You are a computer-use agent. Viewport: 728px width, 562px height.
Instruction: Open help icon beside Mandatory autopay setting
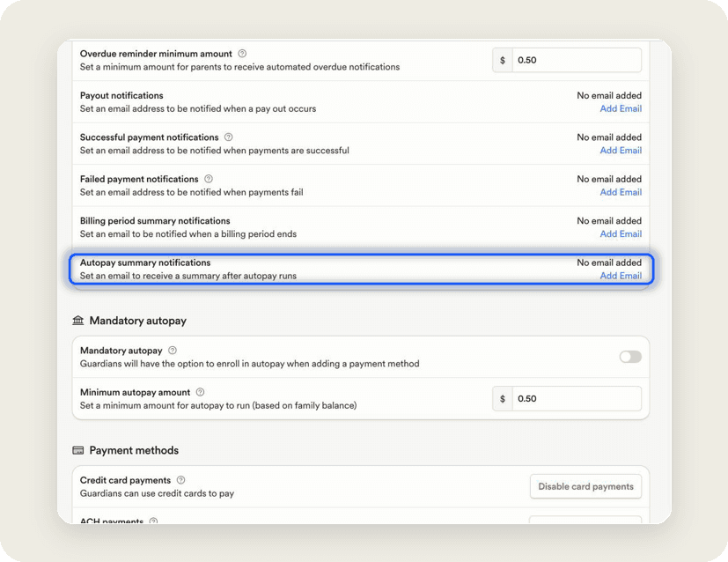coord(173,351)
